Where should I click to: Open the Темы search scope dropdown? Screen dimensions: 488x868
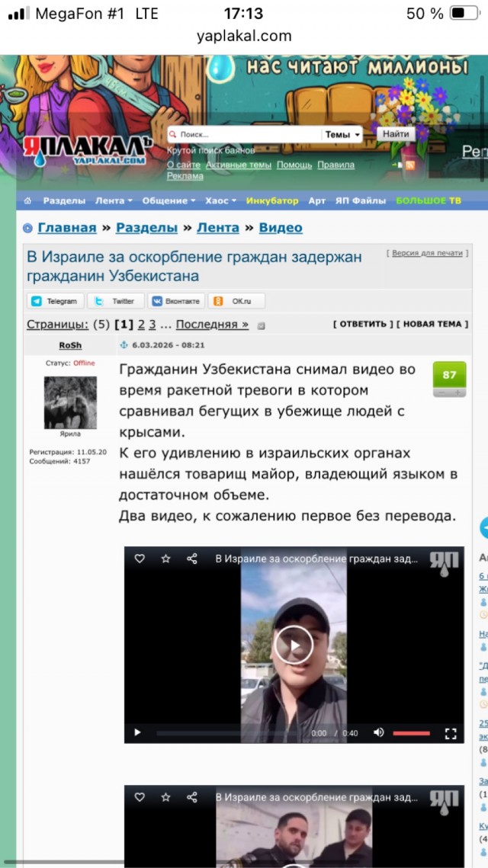(x=342, y=134)
